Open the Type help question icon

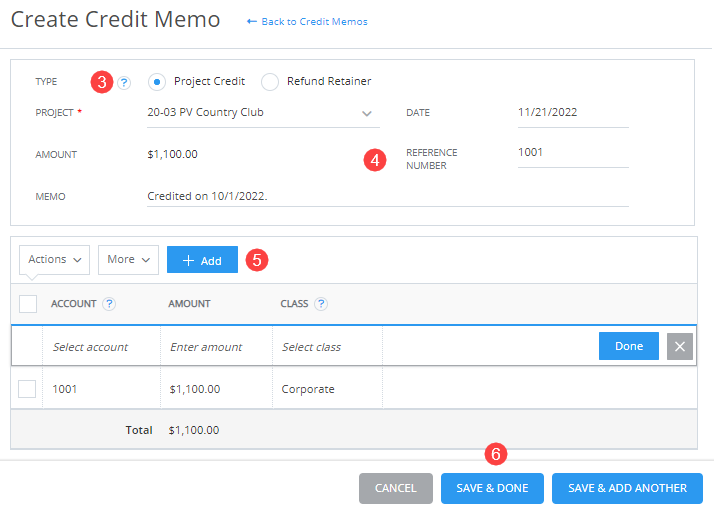pos(124,83)
